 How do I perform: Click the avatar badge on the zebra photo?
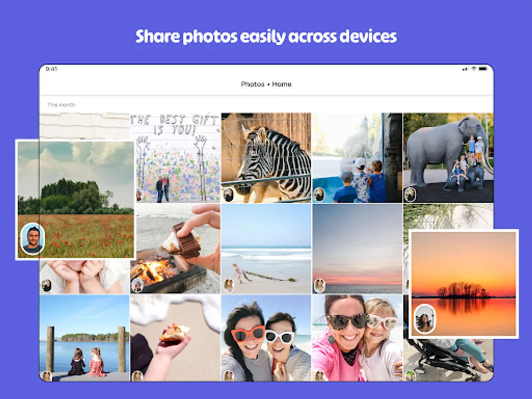pos(228,195)
